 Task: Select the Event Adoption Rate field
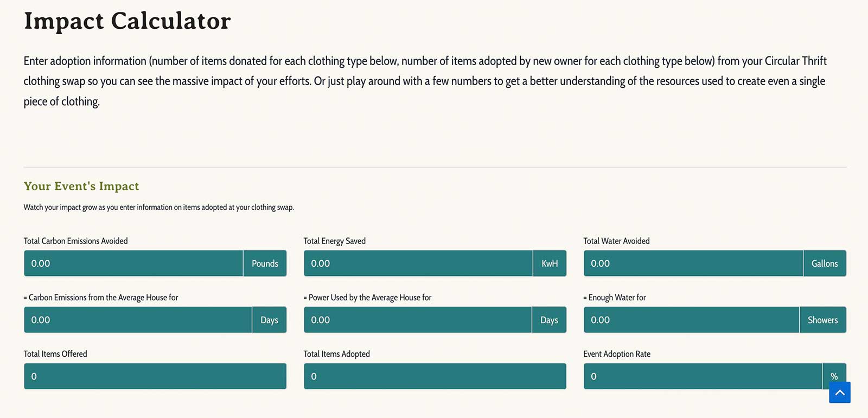tap(703, 376)
